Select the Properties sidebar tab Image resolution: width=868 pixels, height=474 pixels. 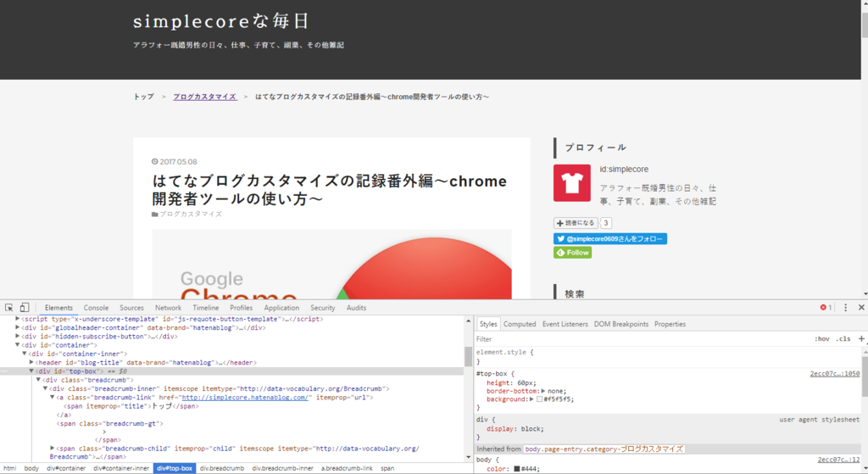click(670, 324)
